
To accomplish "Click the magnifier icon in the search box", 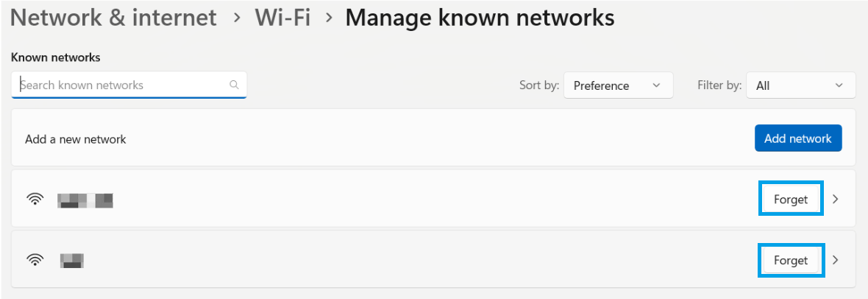I will coord(234,85).
